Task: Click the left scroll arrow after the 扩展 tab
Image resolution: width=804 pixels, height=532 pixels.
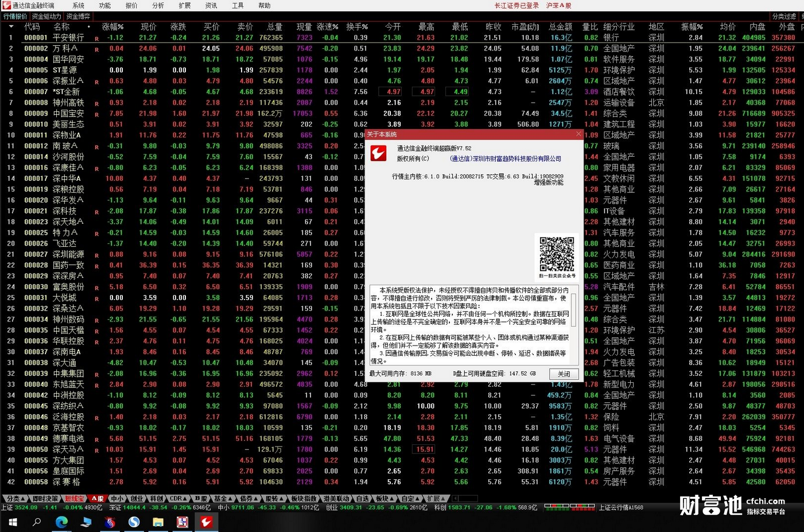Action: 455,499
